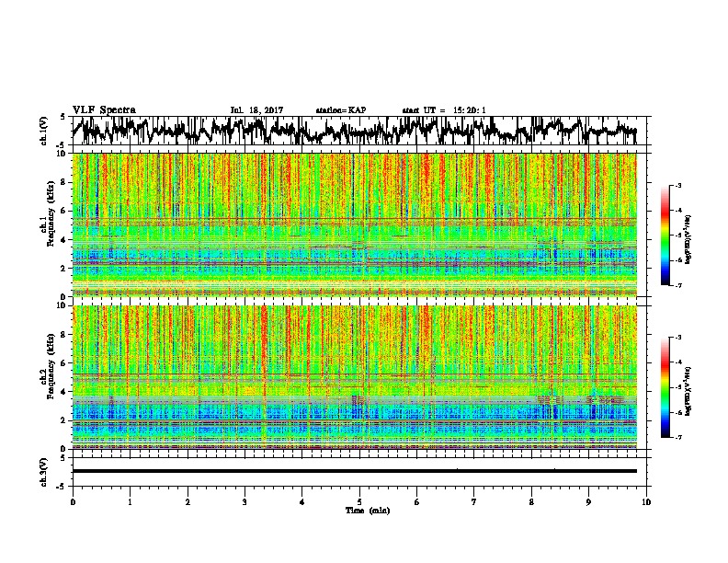Click the ch.2 'Frequency (kHz)' axis label

point(51,366)
